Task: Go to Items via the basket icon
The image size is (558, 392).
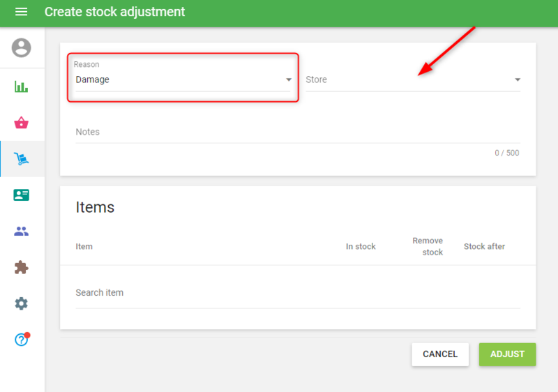Action: [22, 123]
